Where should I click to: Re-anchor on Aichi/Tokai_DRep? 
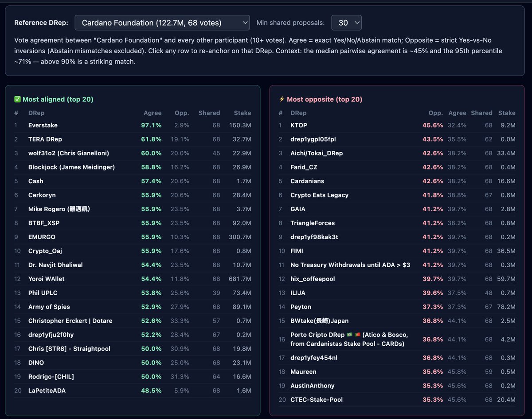coord(397,153)
